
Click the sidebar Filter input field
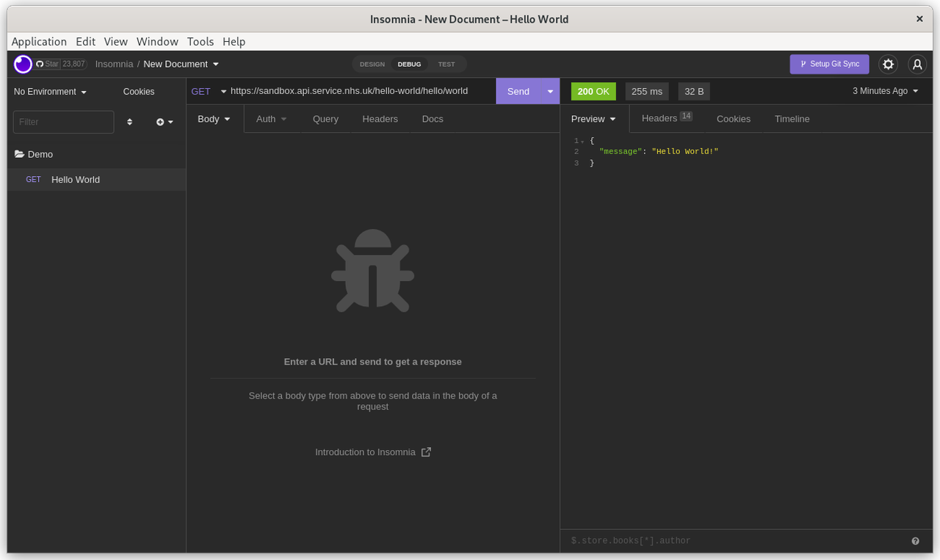pyautogui.click(x=64, y=122)
